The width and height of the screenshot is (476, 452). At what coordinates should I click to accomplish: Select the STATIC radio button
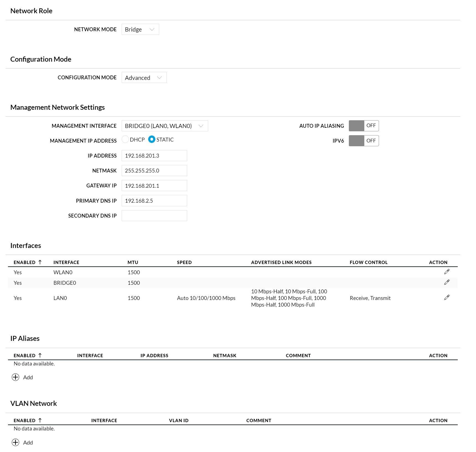pos(151,139)
